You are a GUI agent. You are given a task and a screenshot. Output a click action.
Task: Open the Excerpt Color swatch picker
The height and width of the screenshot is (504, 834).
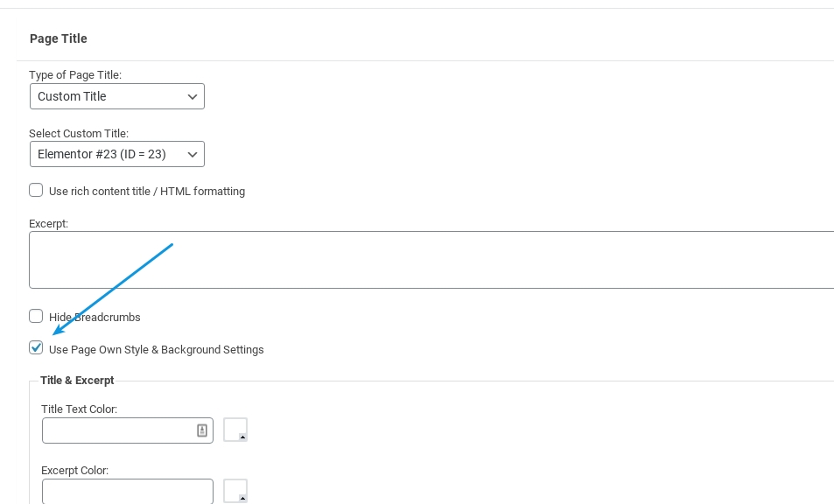pos(235,491)
